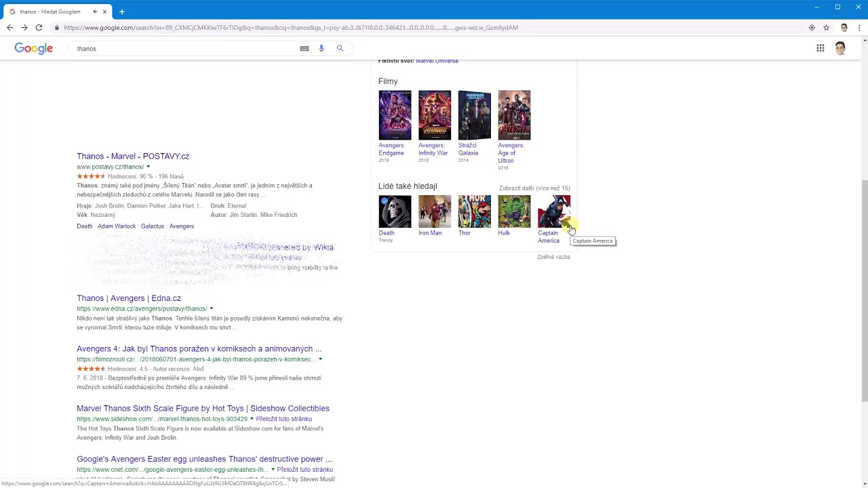Image resolution: width=868 pixels, height=488 pixels.
Task: Open Avengers: Age of Ultron poster
Action: (x=515, y=115)
